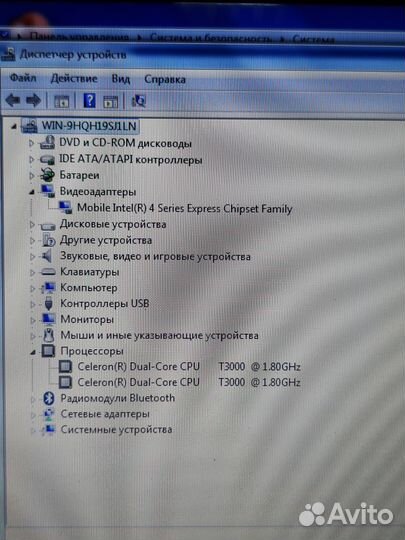The height and width of the screenshot is (540, 405).
Task: Expand the Дисковые устройства node arrow
Action: [32, 225]
